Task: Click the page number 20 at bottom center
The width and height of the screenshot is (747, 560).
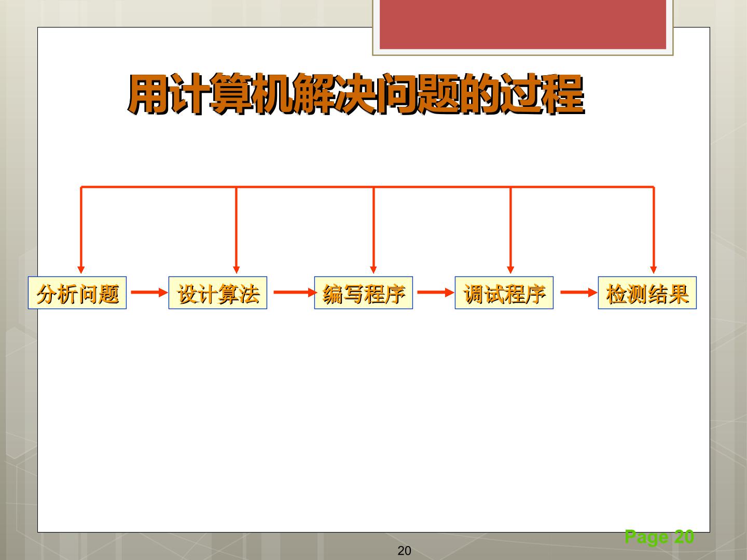Action: point(404,551)
